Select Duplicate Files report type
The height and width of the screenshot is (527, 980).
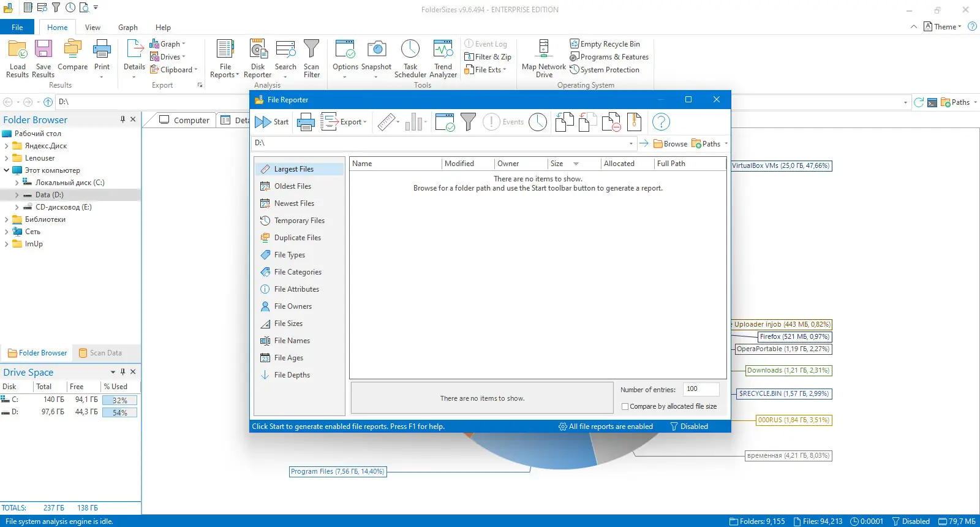(x=299, y=238)
